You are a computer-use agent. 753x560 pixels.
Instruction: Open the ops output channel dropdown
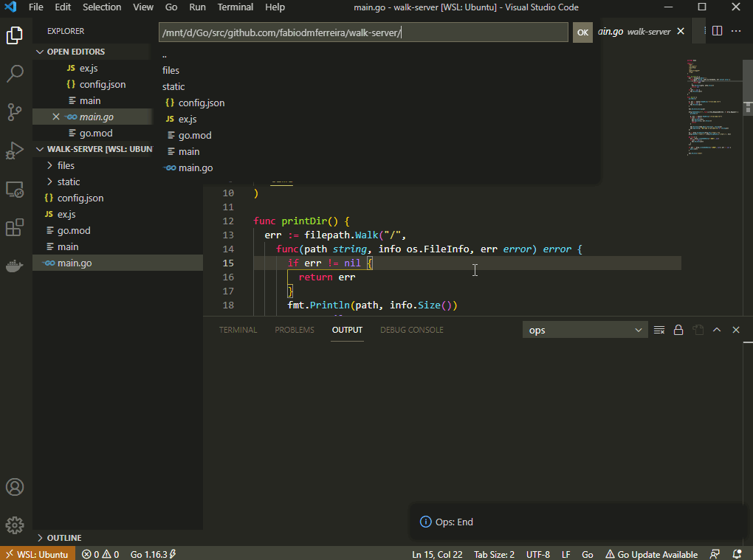point(585,330)
